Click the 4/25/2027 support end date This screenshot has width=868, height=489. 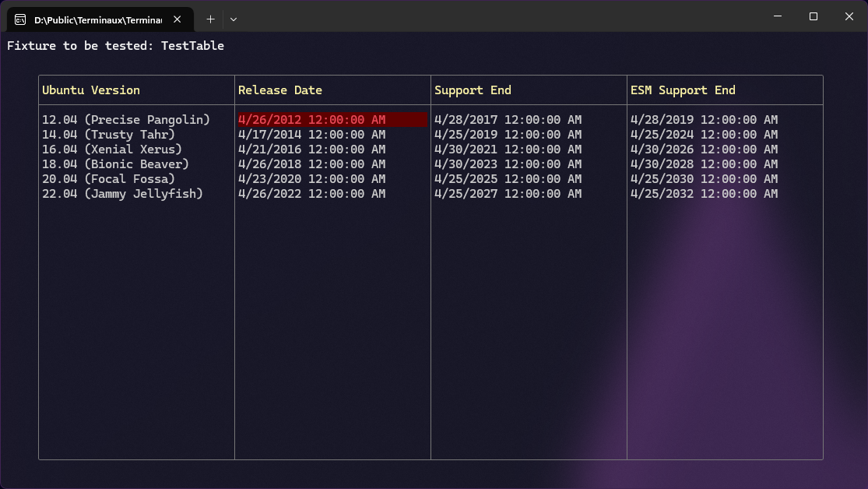(x=508, y=194)
